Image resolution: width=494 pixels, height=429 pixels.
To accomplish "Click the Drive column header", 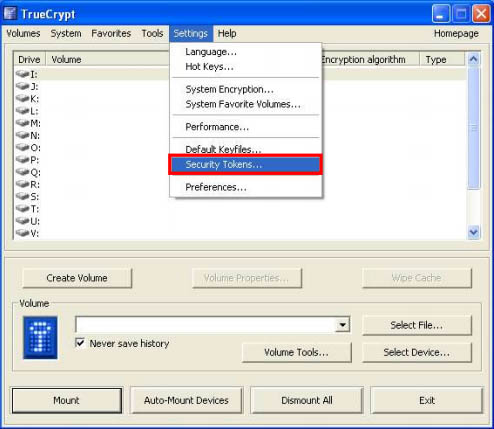I will (x=29, y=59).
